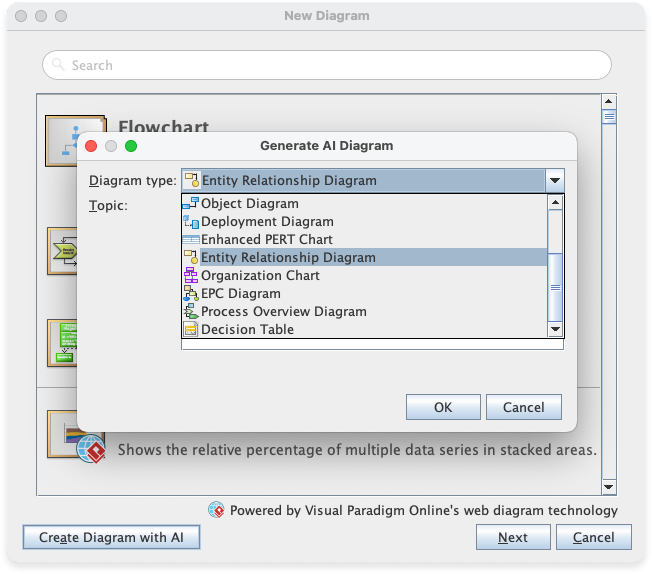The width and height of the screenshot is (652, 574).
Task: Collapse the Diagram type dropdown arrow
Action: coord(554,181)
